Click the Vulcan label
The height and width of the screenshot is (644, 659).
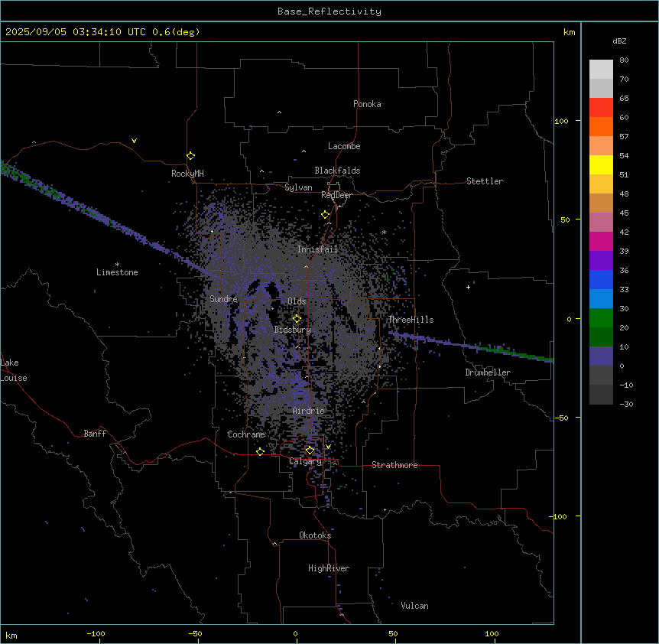point(414,606)
